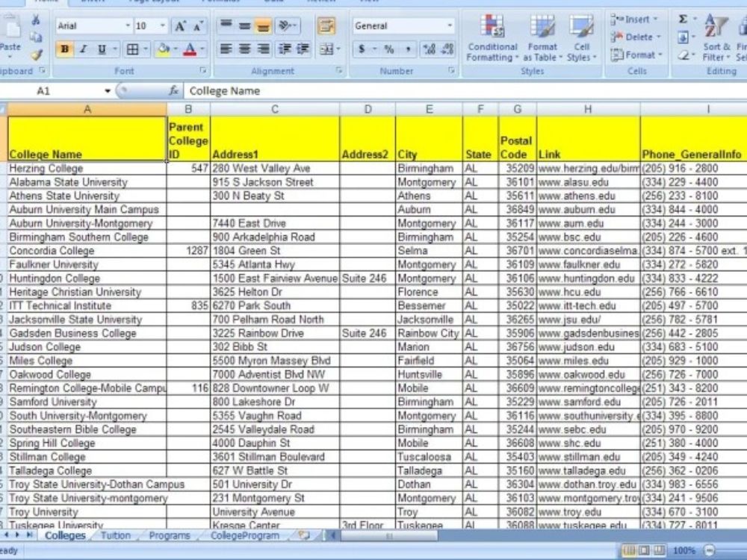This screenshot has height=560, width=747.
Task: Open the Font Color dropdown arrow
Action: pyautogui.click(x=202, y=49)
